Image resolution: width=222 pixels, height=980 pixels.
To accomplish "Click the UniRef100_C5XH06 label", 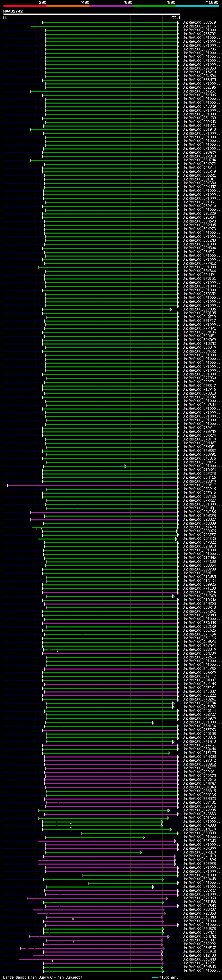I will coord(199,95).
